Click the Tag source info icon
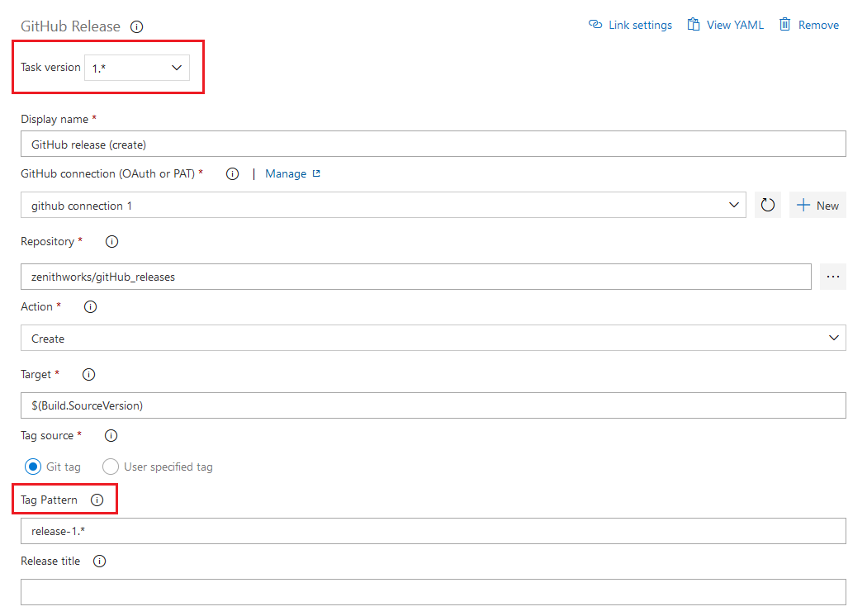This screenshot has width=867, height=616. 111,435
